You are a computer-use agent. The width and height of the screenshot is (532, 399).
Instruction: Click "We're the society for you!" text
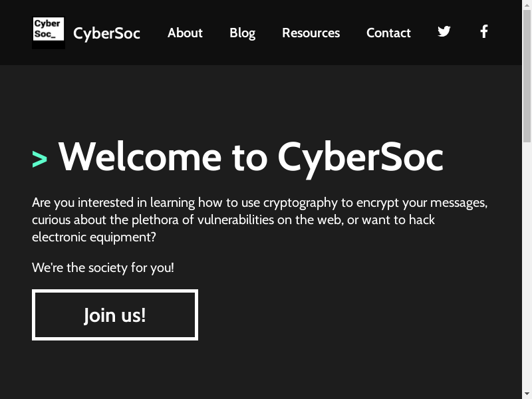pos(103,268)
